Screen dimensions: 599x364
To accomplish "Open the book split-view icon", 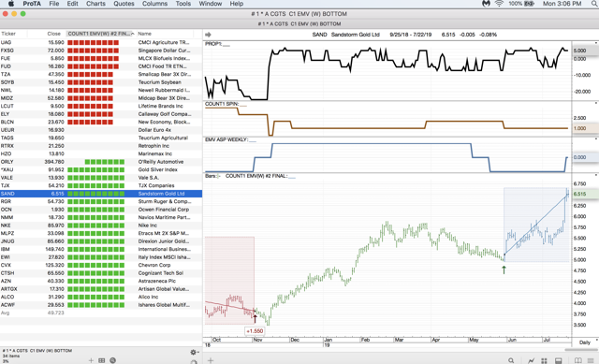I will coord(578,360).
